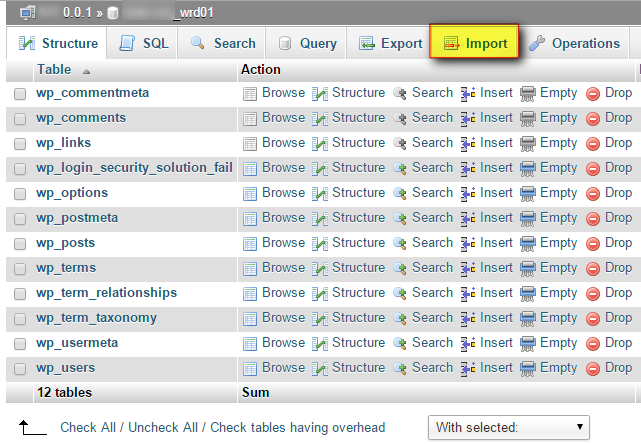The width and height of the screenshot is (641, 444).
Task: Open the wp_term_relationships table name link
Action: click(x=106, y=293)
